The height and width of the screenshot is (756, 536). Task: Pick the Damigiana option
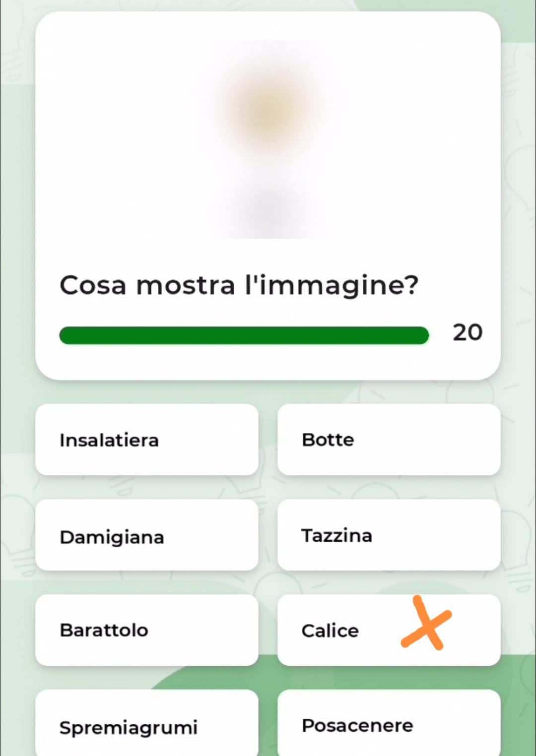click(x=147, y=536)
